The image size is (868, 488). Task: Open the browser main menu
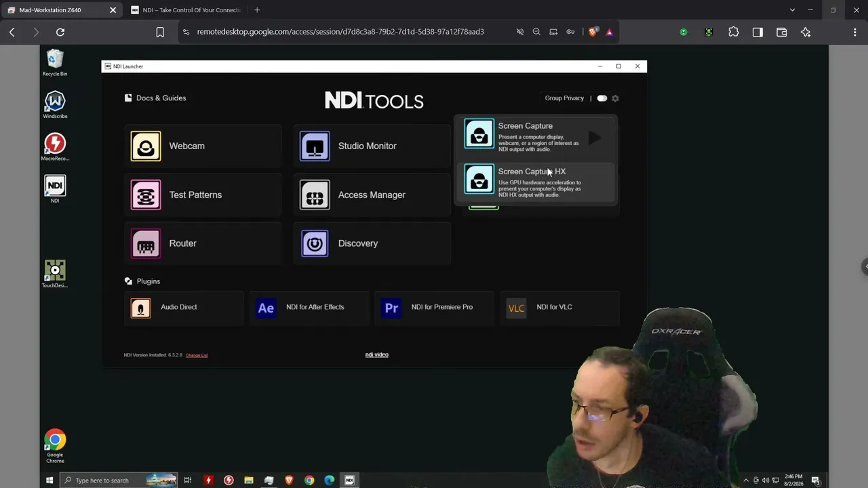pyautogui.click(x=854, y=32)
